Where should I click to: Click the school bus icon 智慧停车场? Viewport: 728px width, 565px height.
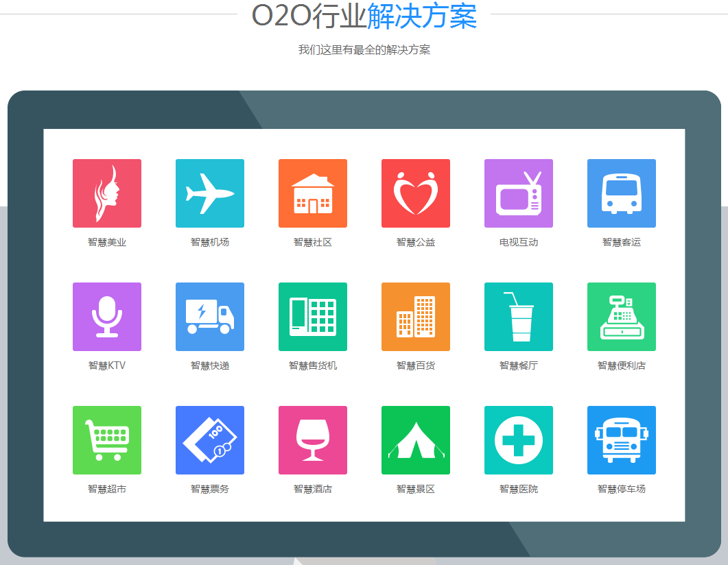point(622,440)
